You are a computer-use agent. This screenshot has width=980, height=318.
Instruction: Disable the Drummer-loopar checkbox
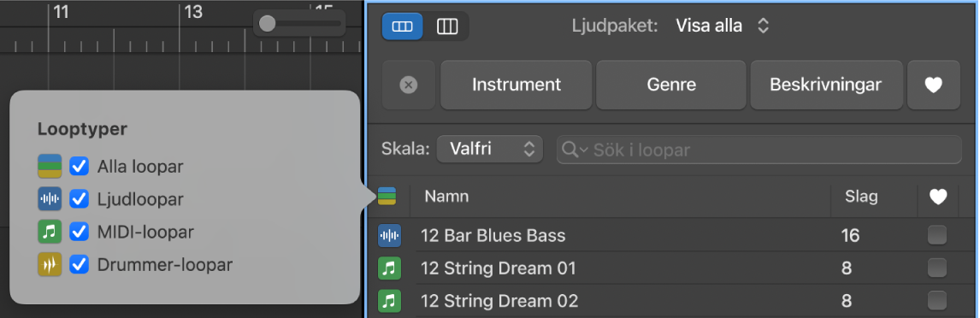pos(79,265)
